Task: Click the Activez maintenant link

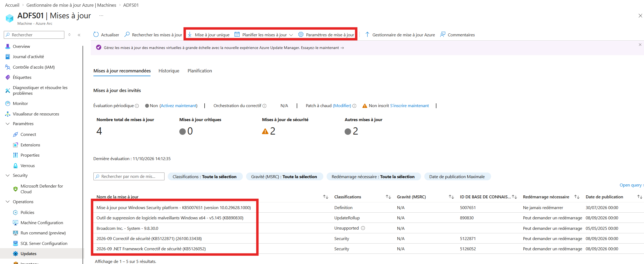Action: coord(178,106)
